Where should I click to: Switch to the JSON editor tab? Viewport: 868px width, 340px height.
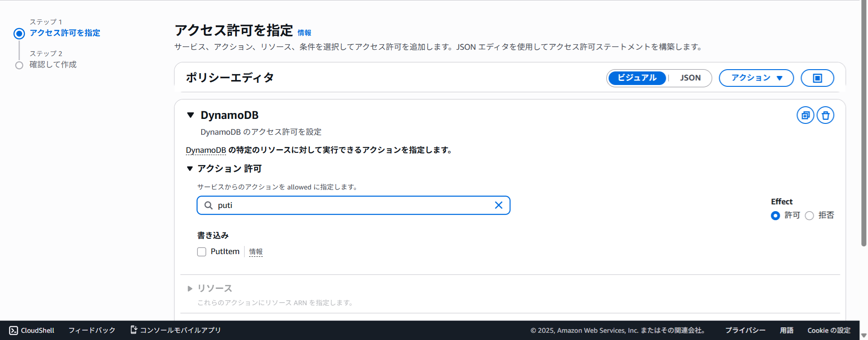tap(690, 78)
